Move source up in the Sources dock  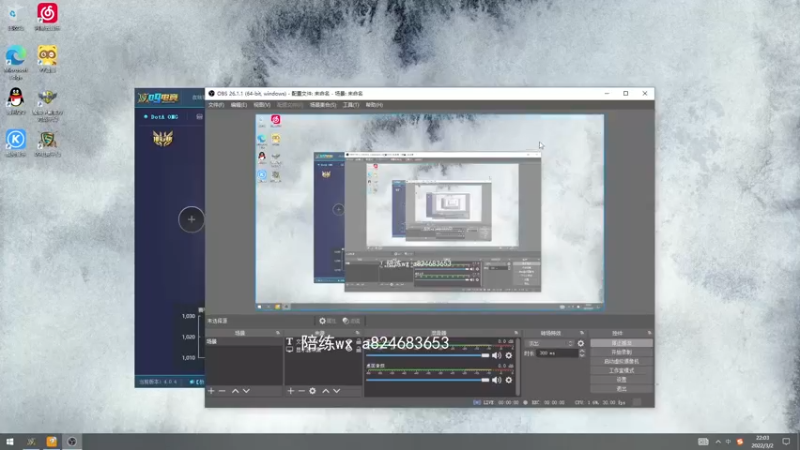(x=326, y=391)
